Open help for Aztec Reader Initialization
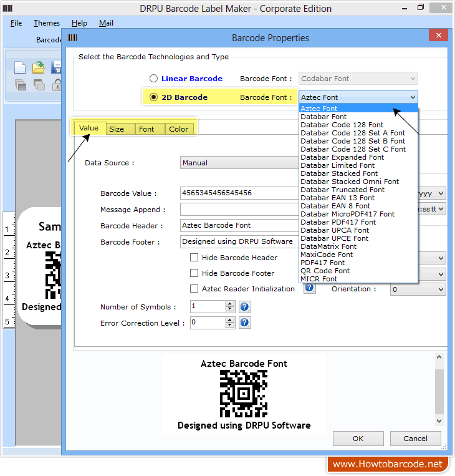Screen dimensions: 455x476 [x=309, y=288]
